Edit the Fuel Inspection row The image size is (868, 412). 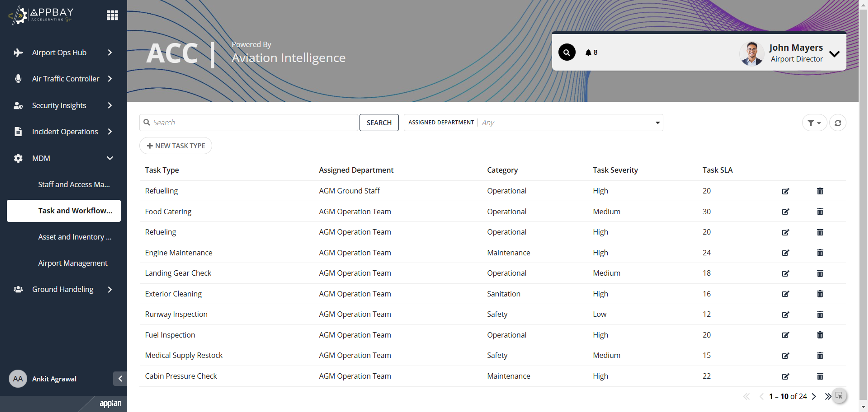785,335
